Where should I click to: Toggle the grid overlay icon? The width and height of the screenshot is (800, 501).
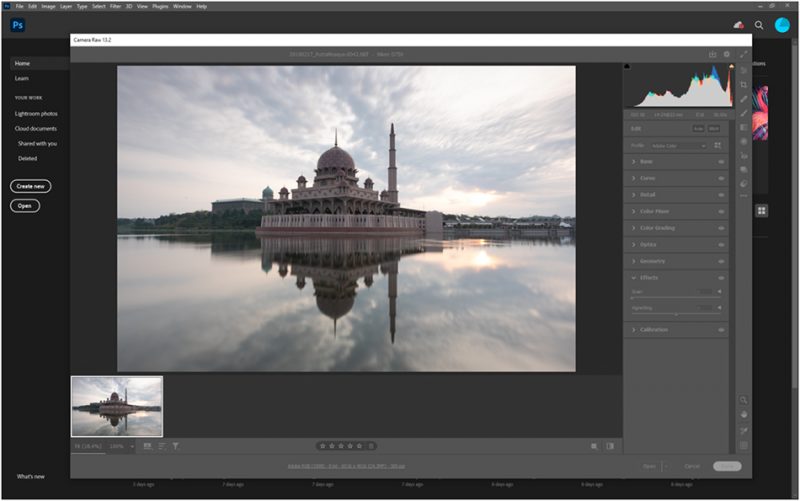click(x=743, y=445)
